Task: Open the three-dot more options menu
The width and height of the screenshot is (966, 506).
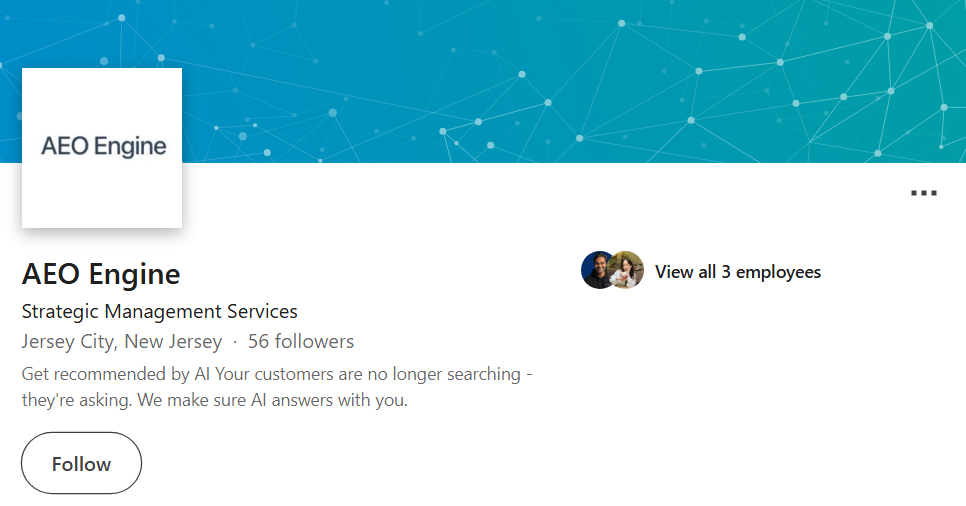Action: 923,193
